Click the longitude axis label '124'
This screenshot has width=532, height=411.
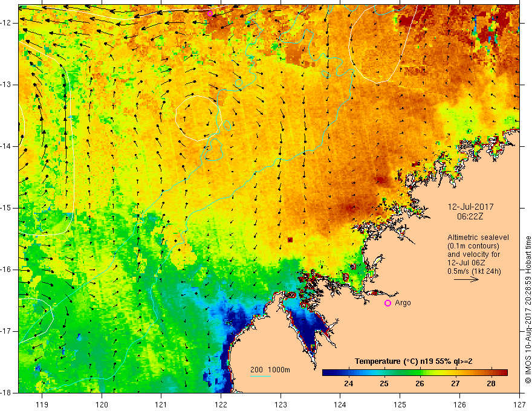point(340,404)
